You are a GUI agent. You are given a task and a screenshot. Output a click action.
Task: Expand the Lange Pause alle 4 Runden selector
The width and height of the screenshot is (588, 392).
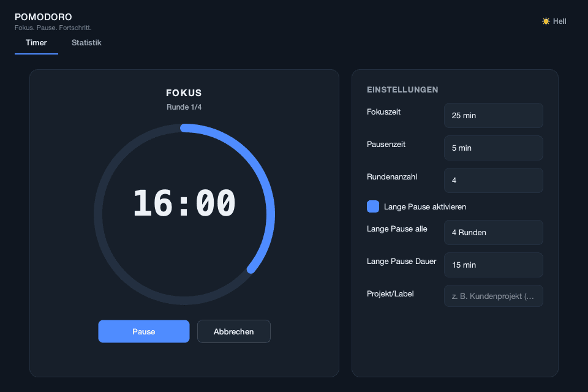(494, 233)
